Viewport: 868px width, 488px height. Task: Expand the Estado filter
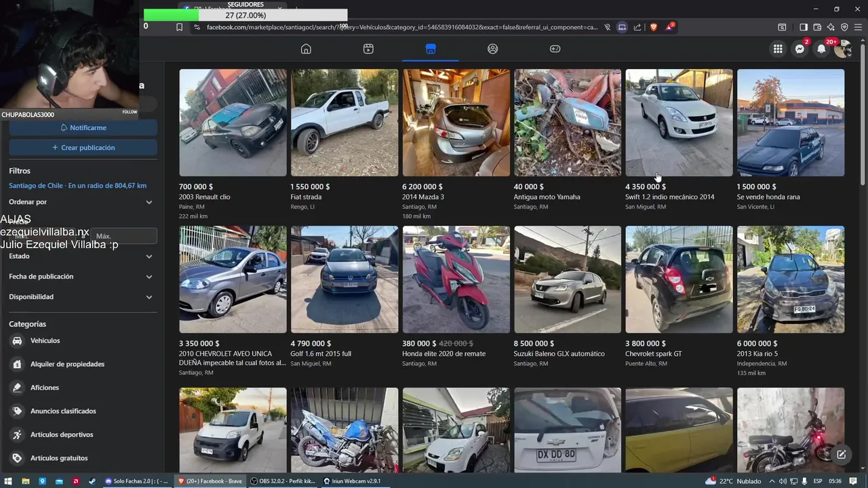pyautogui.click(x=81, y=256)
